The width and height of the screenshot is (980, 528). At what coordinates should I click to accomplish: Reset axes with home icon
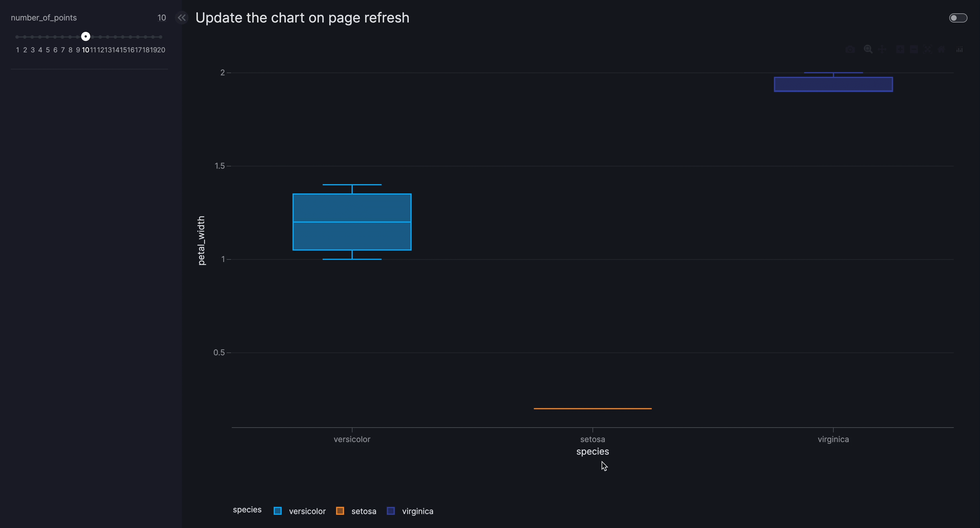942,49
